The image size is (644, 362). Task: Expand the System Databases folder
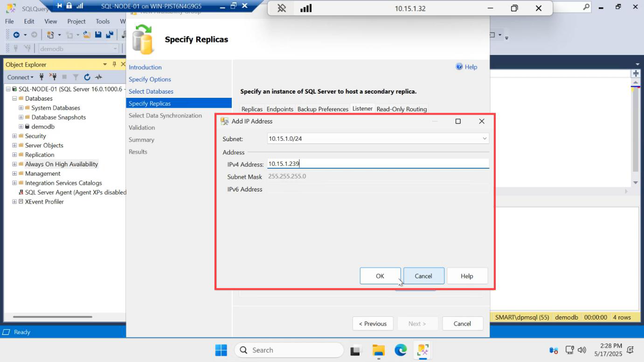[x=21, y=108]
